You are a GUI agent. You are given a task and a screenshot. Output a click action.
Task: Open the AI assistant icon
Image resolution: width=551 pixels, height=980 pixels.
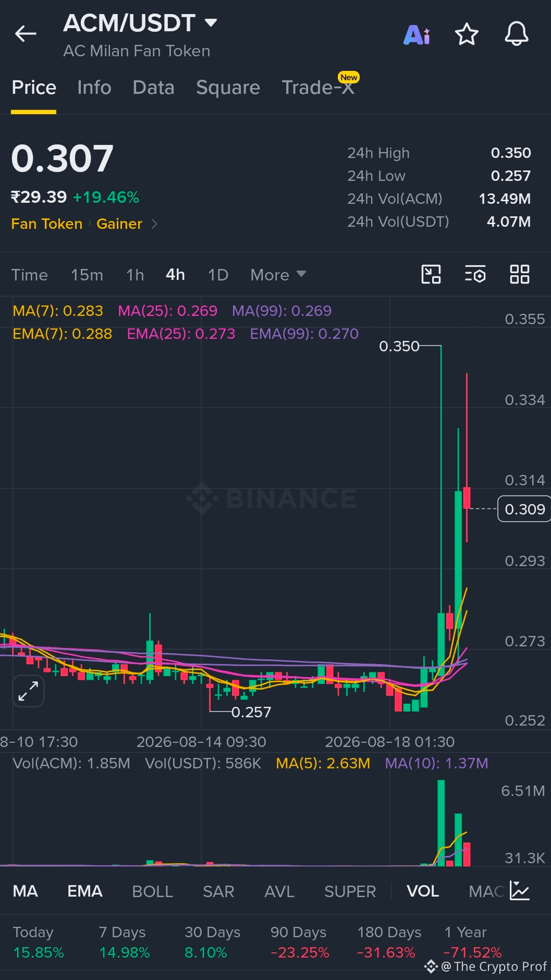point(417,34)
